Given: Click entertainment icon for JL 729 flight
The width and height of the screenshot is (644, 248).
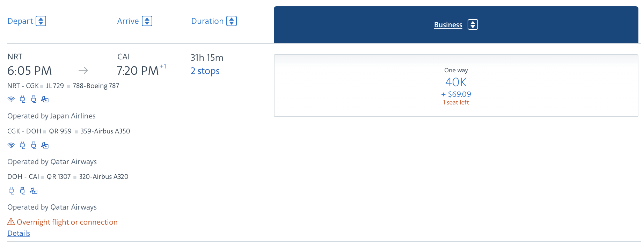Looking at the screenshot, I should (x=45, y=100).
